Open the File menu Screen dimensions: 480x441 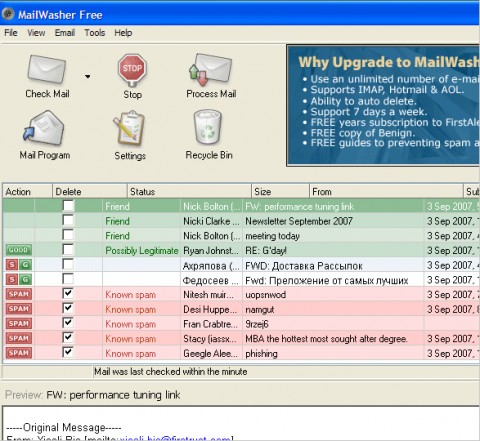(11, 33)
